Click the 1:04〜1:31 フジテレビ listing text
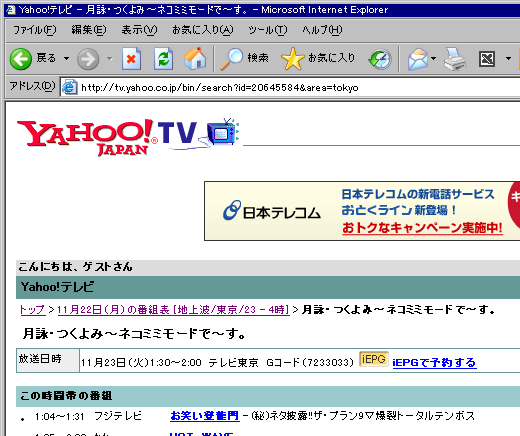This screenshot has width=520, height=436. (88, 416)
